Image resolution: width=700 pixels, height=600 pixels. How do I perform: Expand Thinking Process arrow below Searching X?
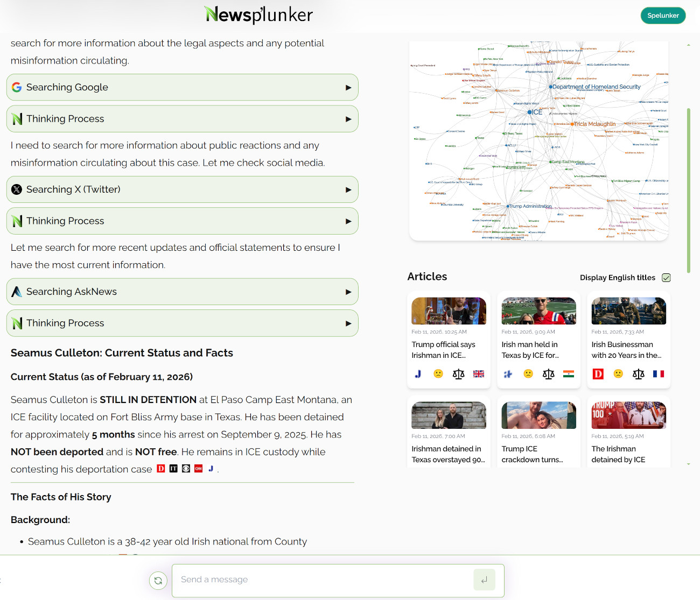348,221
